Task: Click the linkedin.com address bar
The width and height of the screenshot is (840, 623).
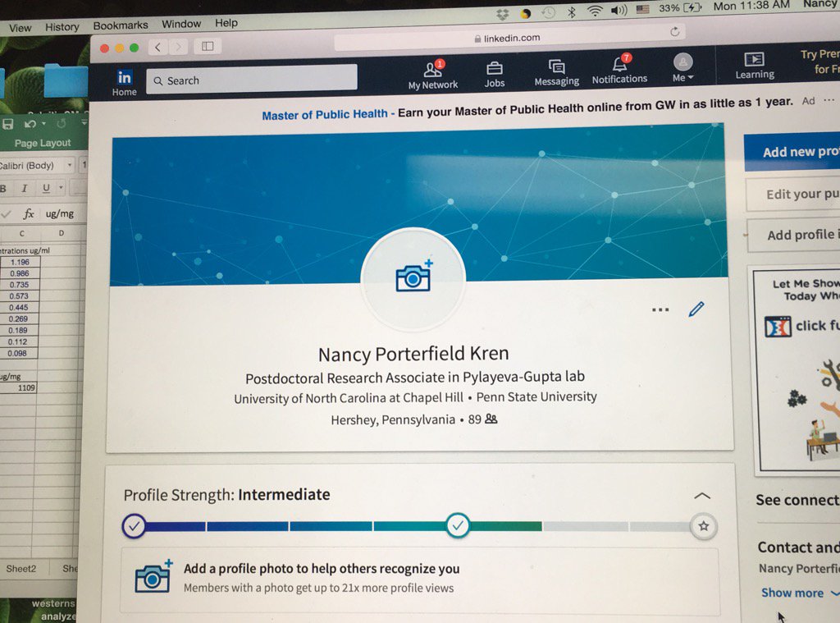Action: (x=509, y=39)
